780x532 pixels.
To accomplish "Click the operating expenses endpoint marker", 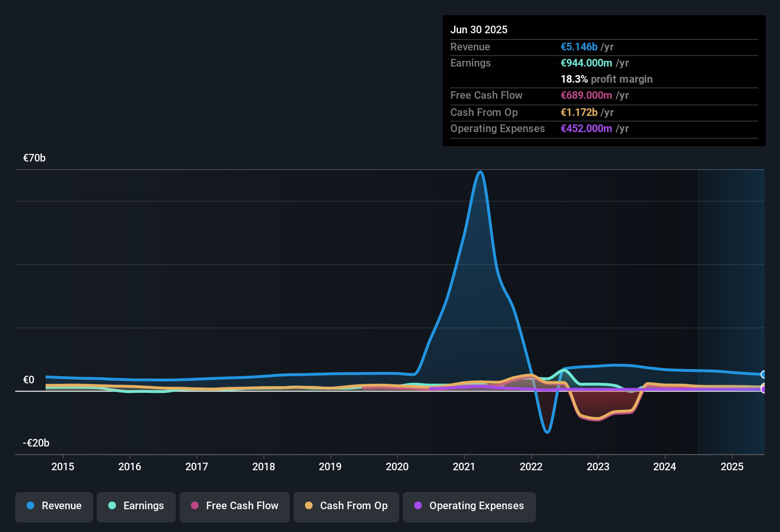I will 764,389.
